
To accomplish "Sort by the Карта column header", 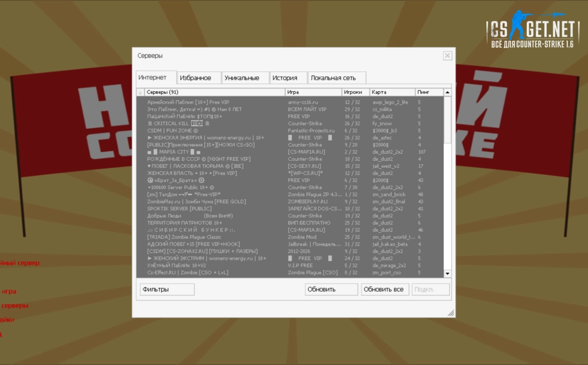I will pyautogui.click(x=392, y=92).
